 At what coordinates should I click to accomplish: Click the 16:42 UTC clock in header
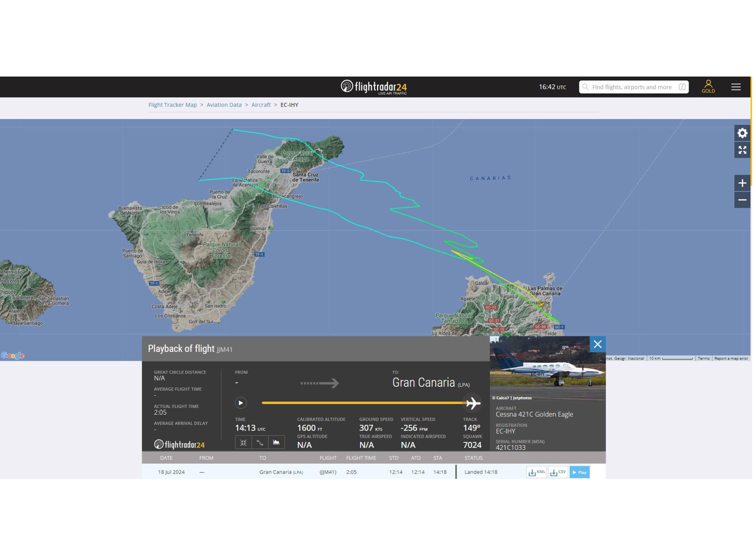coord(553,87)
